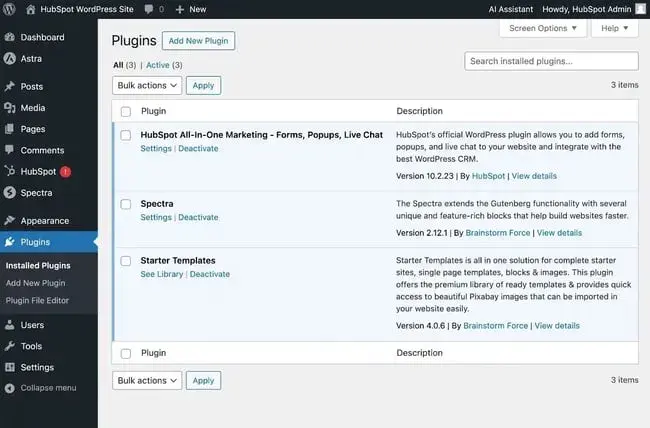Click the bottom Apply button
Image resolution: width=650 pixels, height=428 pixels.
(x=204, y=380)
